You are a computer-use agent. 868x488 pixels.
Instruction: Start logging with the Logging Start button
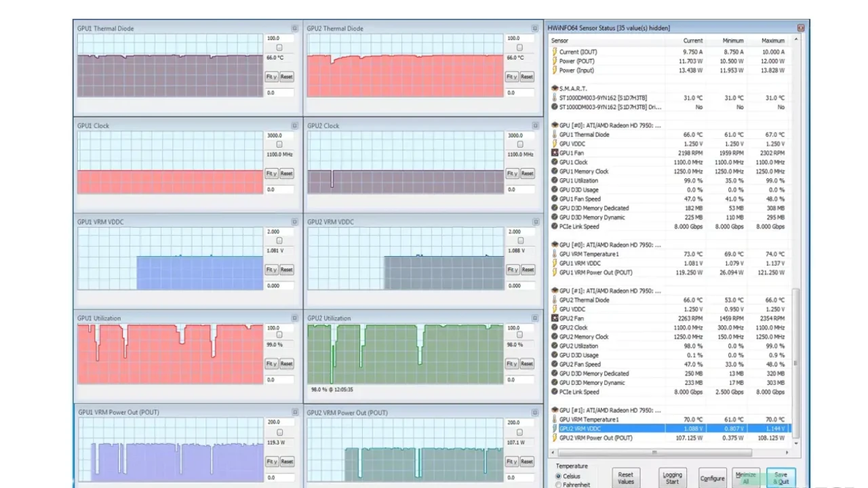(x=672, y=478)
